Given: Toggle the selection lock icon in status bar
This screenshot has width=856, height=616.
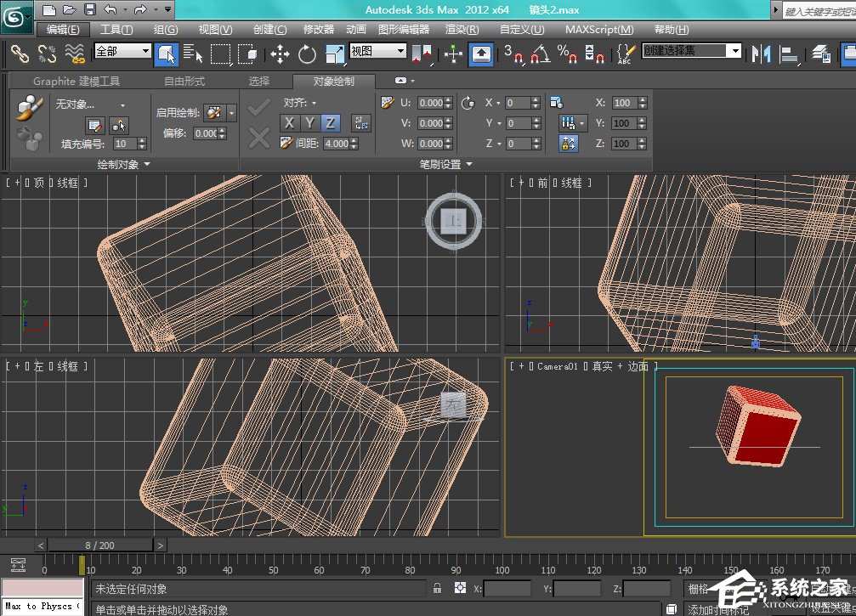Looking at the screenshot, I should coord(437,588).
